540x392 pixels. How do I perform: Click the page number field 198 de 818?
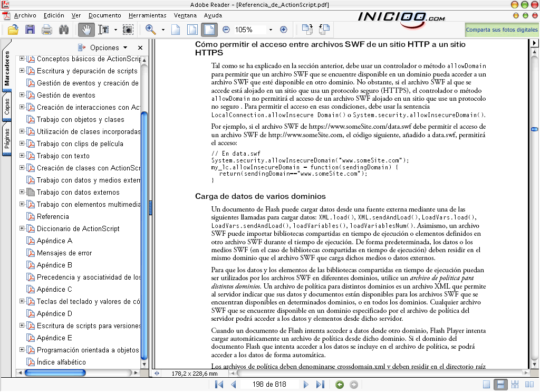point(269,385)
